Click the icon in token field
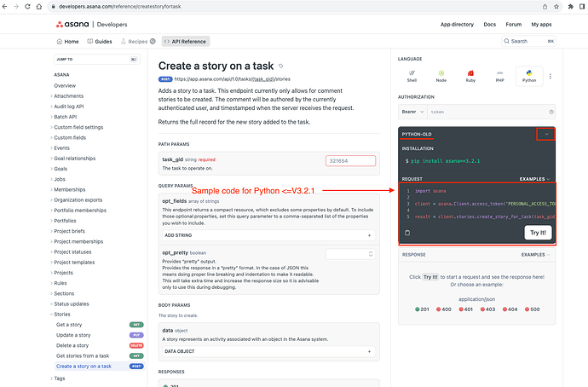588x387 pixels. coord(551,112)
